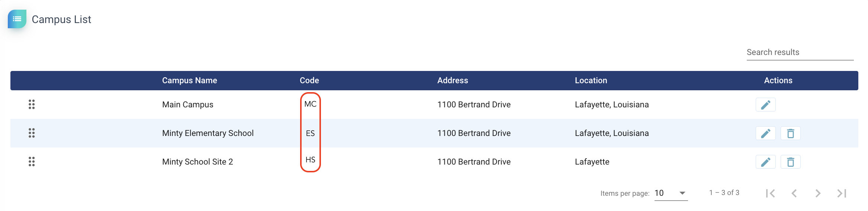This screenshot has height=211, width=868.
Task: Edit Minty Elementary School entry
Action: point(765,133)
